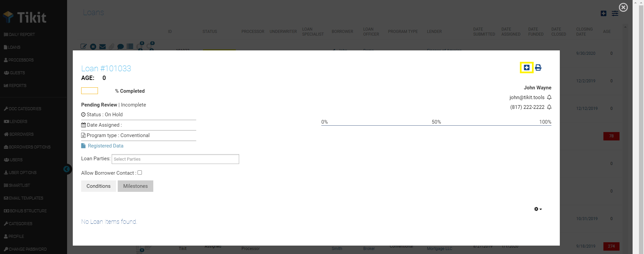
Task: Click the red age badge 274
Action: 611,246
